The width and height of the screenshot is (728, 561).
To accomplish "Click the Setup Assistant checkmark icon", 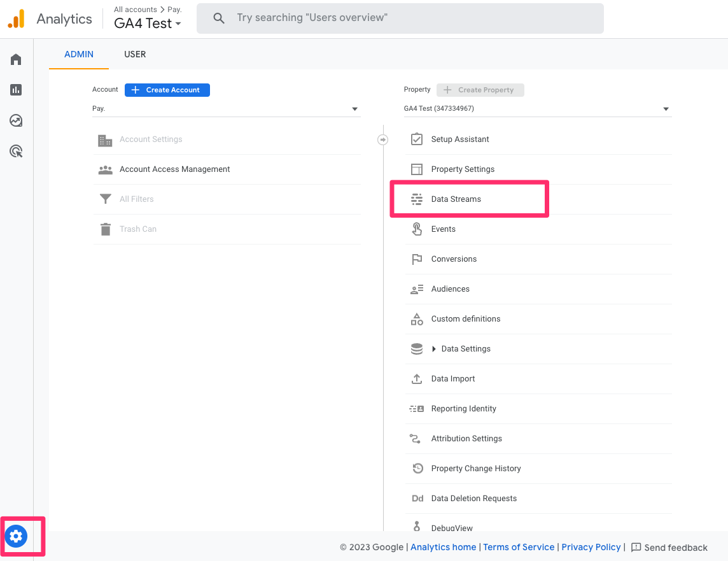I will click(417, 139).
